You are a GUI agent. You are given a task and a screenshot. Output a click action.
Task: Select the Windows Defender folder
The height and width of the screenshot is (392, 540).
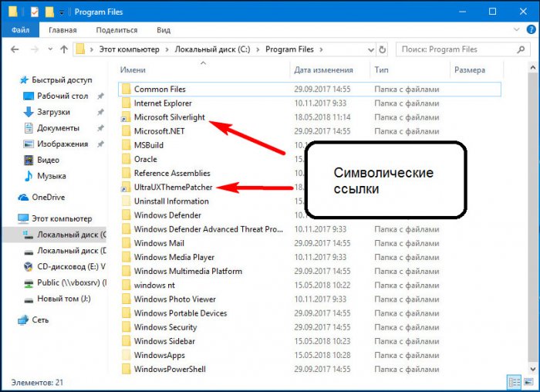point(167,215)
